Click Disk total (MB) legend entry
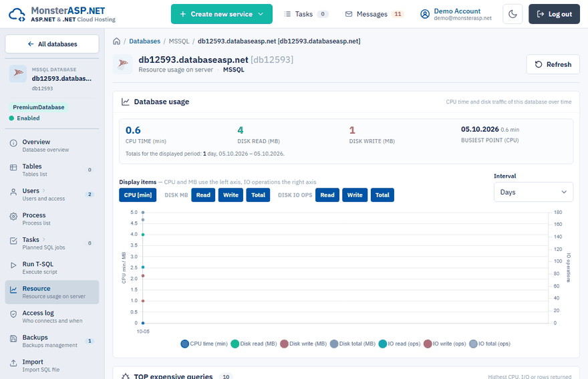The height and width of the screenshot is (379, 588). 353,344
